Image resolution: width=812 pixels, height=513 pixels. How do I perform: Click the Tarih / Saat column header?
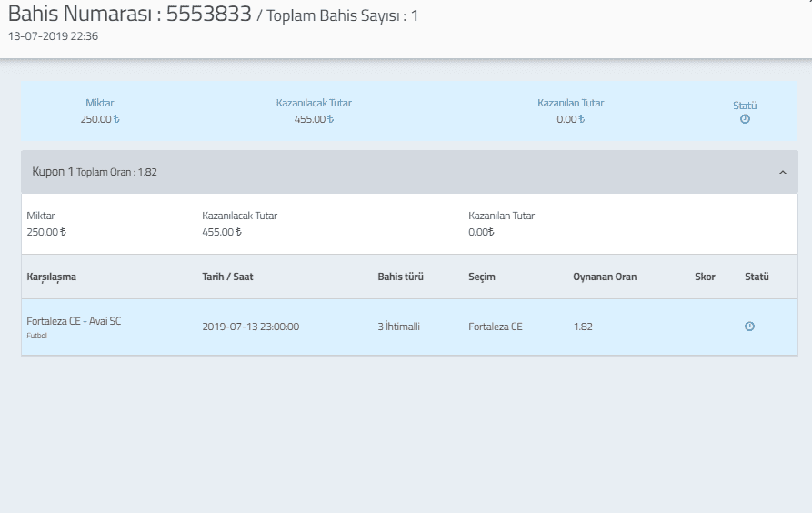(227, 277)
